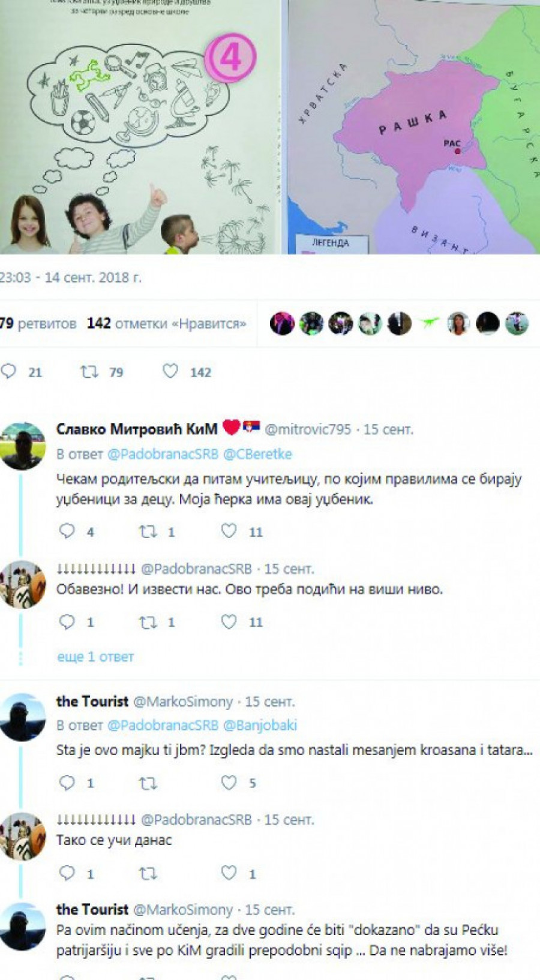Like the main tweet with 142 likes
540x980 pixels.
(x=170, y=371)
